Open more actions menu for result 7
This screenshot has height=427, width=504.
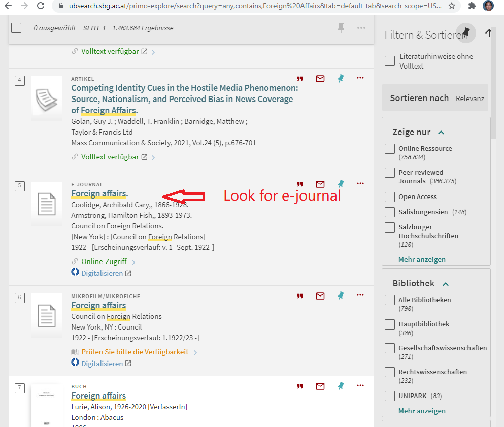360,386
